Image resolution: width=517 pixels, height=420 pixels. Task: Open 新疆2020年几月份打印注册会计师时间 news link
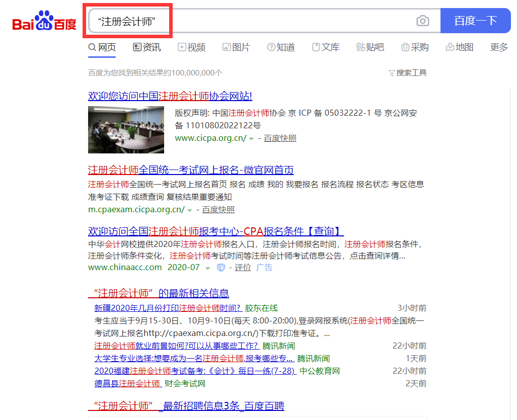tap(169, 308)
